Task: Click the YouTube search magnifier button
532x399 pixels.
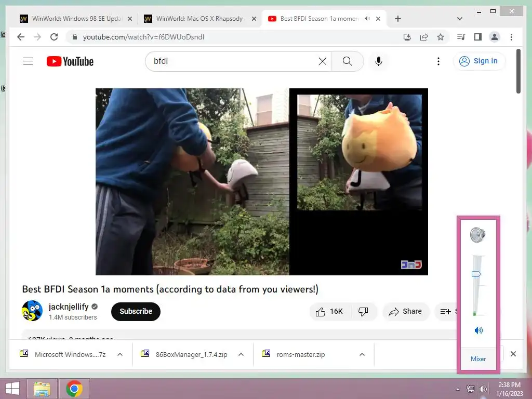Action: [x=347, y=61]
